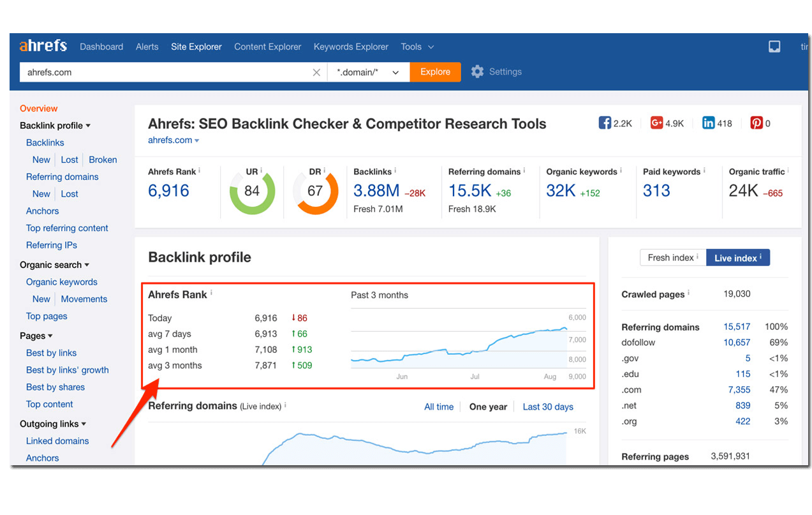Open the *.domain/* mode dropdown
The width and height of the screenshot is (812, 515).
(368, 72)
